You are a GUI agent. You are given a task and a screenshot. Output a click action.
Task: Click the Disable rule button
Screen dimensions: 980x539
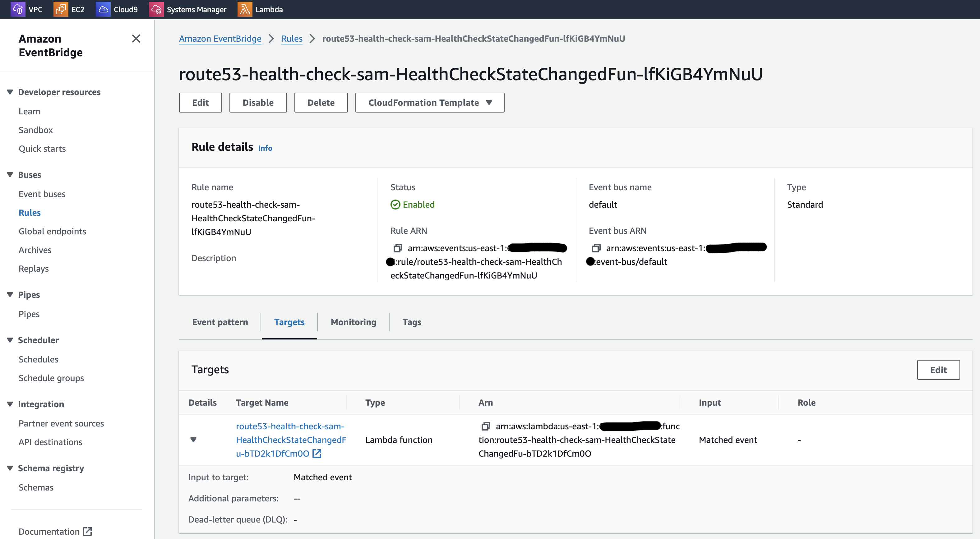(x=257, y=102)
